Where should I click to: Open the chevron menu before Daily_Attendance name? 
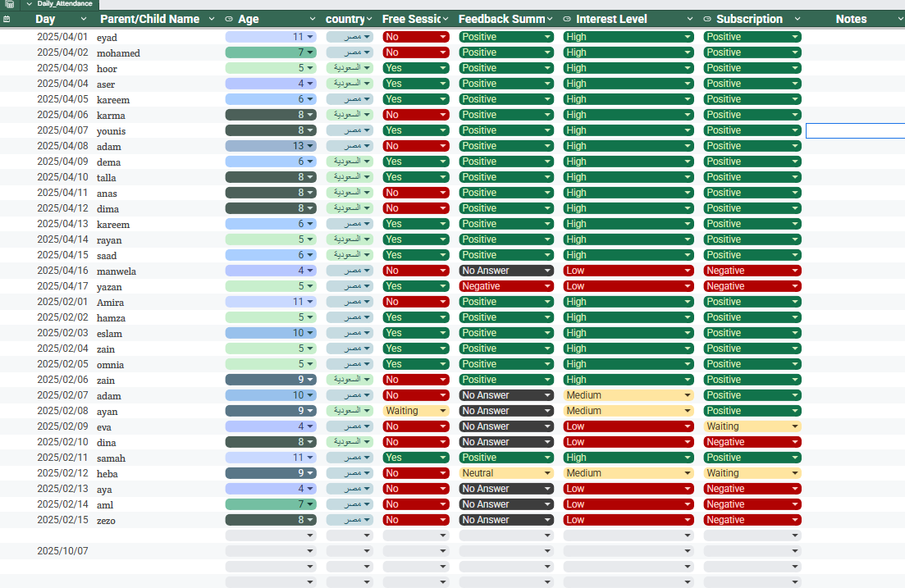[29, 4]
